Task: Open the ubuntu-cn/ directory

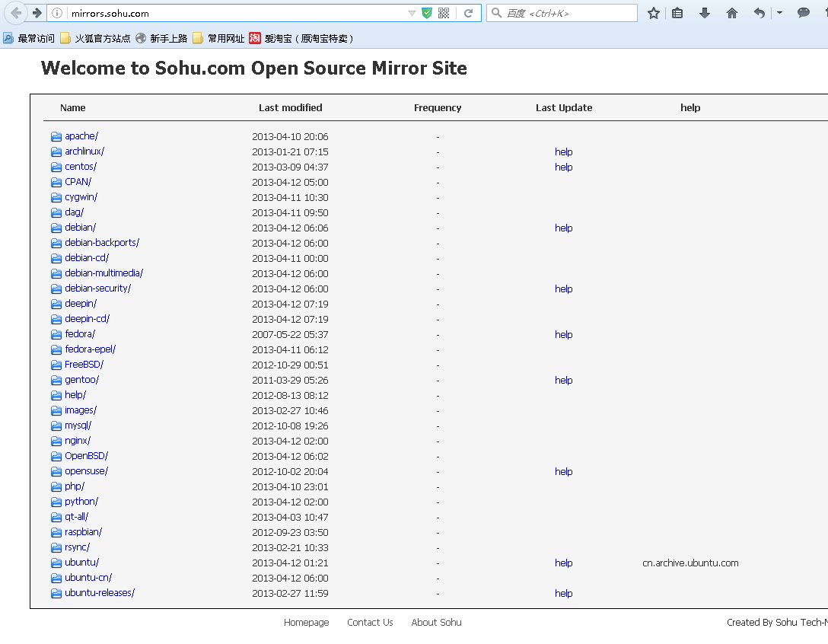Action: (88, 578)
